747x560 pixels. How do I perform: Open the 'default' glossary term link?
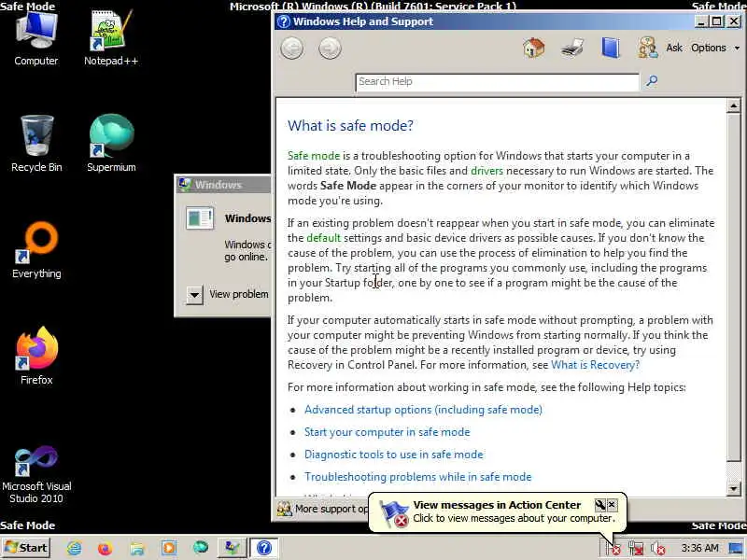click(x=323, y=238)
